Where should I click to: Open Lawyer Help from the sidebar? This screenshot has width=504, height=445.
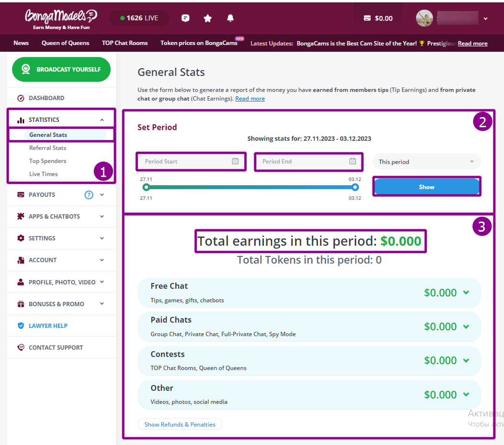pos(48,326)
